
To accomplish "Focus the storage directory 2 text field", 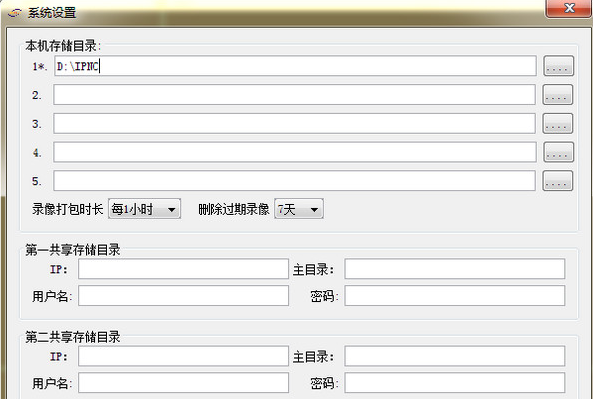I will tap(295, 95).
